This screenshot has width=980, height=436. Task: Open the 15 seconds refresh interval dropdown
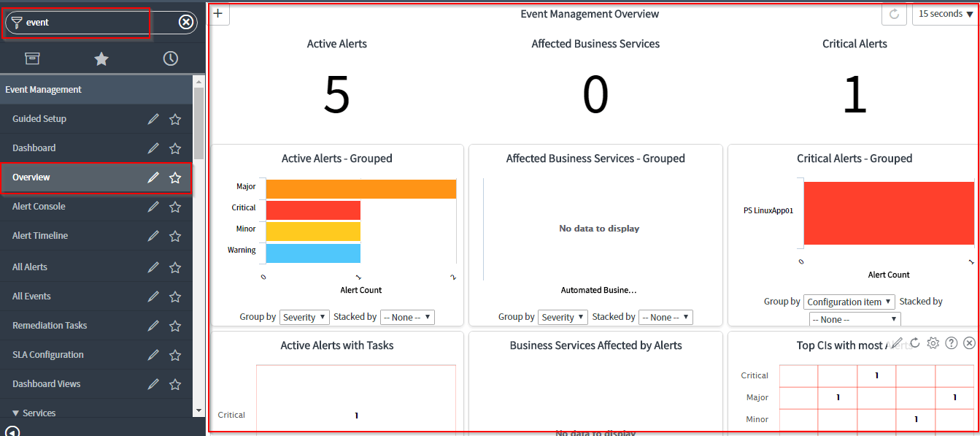[945, 13]
